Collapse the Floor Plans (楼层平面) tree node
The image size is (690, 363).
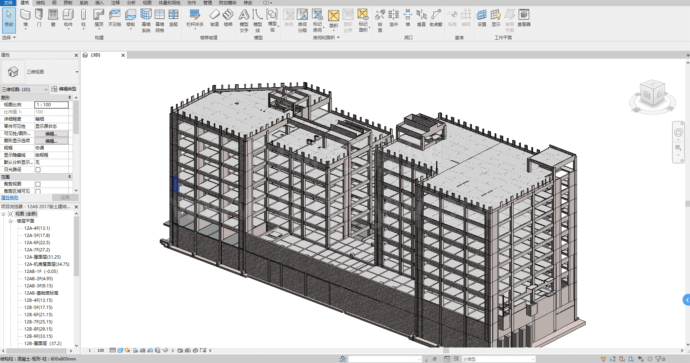(11, 221)
